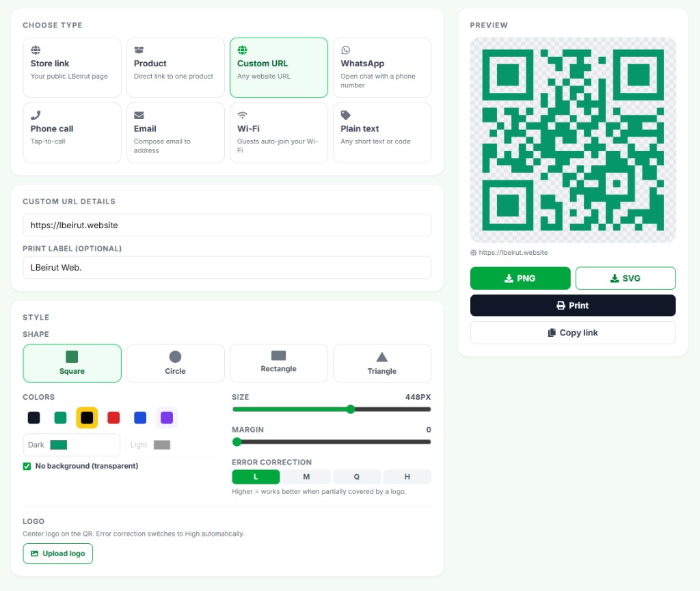Screen dimensions: 700x591
Task: Click the box icon on Product card
Action: (139, 50)
